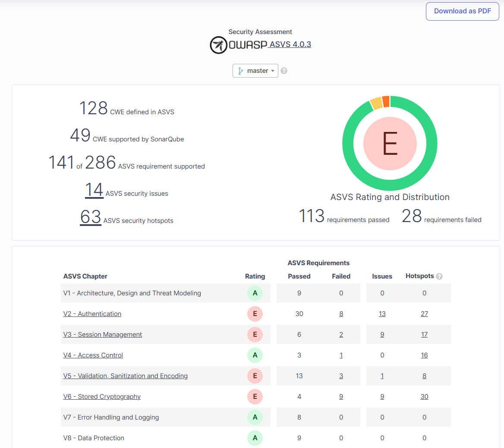Download the report as PDF
Viewport: 504px width, 448px height.
(462, 11)
